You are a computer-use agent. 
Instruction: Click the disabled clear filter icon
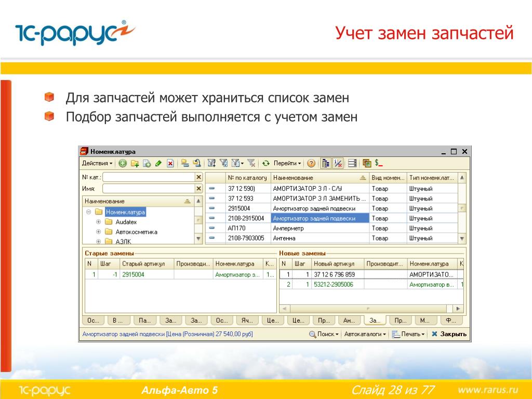(251, 163)
